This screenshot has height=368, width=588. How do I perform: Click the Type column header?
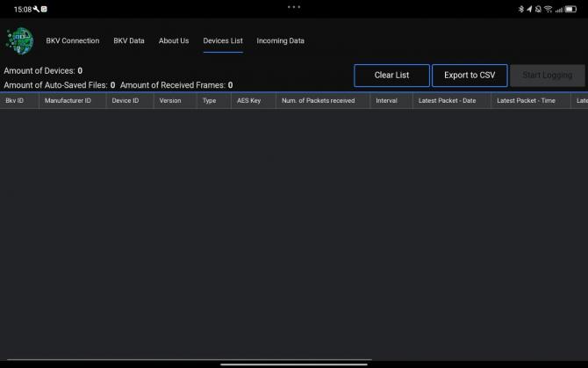210,101
